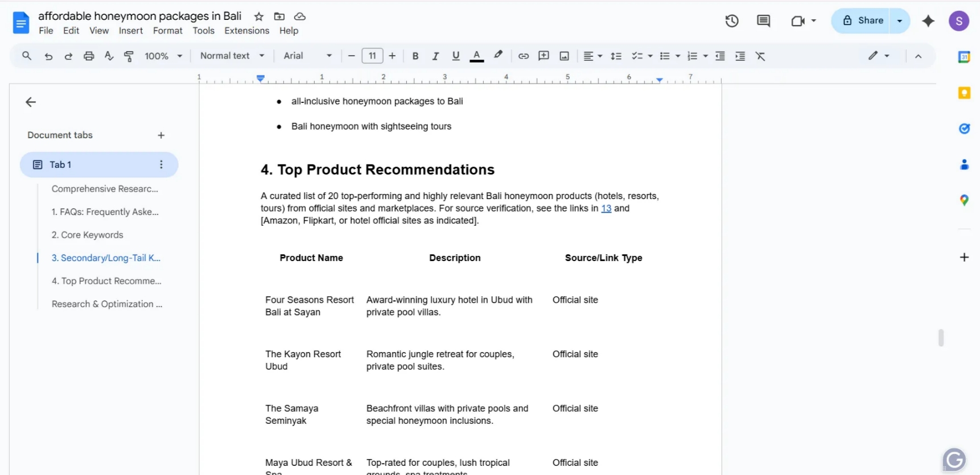Toggle italic formatting

(x=435, y=56)
